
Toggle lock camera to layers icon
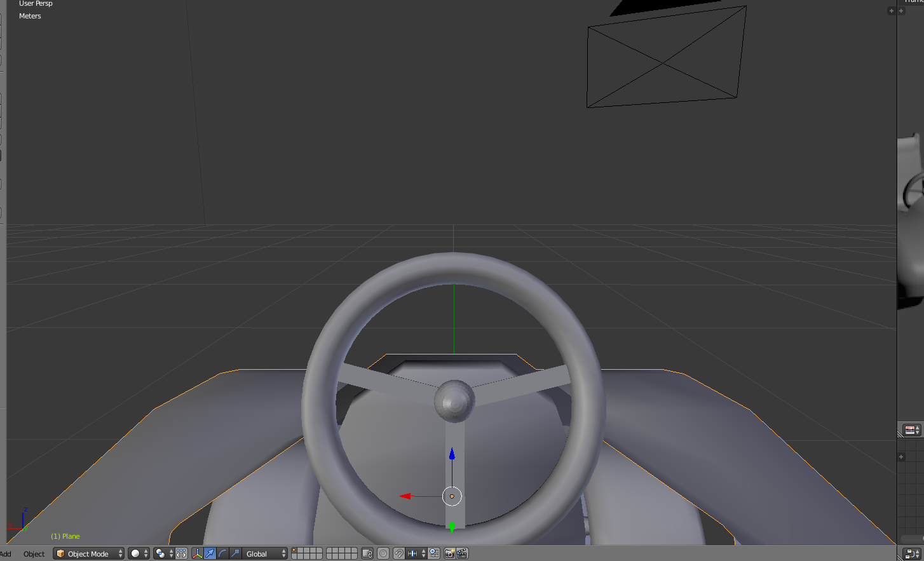coord(367,554)
